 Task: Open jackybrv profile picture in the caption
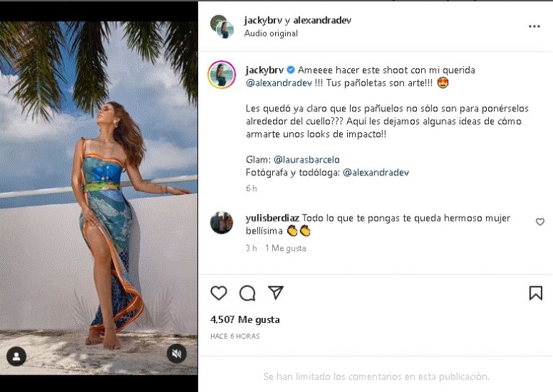click(x=222, y=75)
